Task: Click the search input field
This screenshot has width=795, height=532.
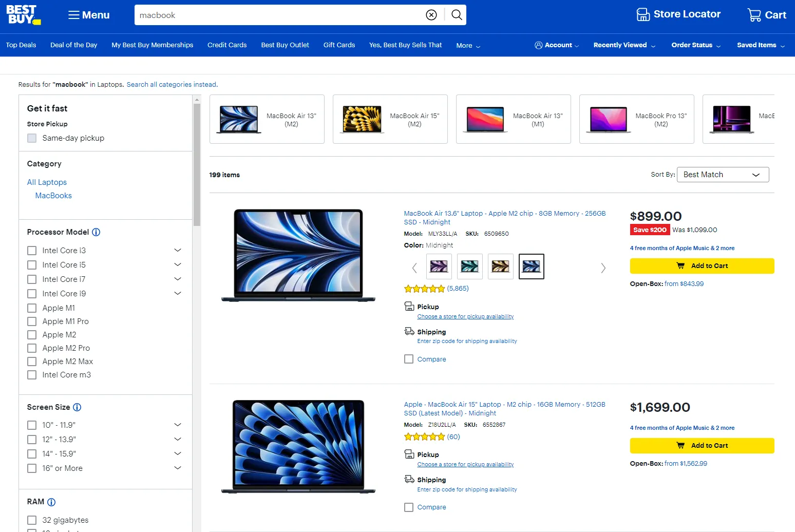Action: click(x=280, y=15)
